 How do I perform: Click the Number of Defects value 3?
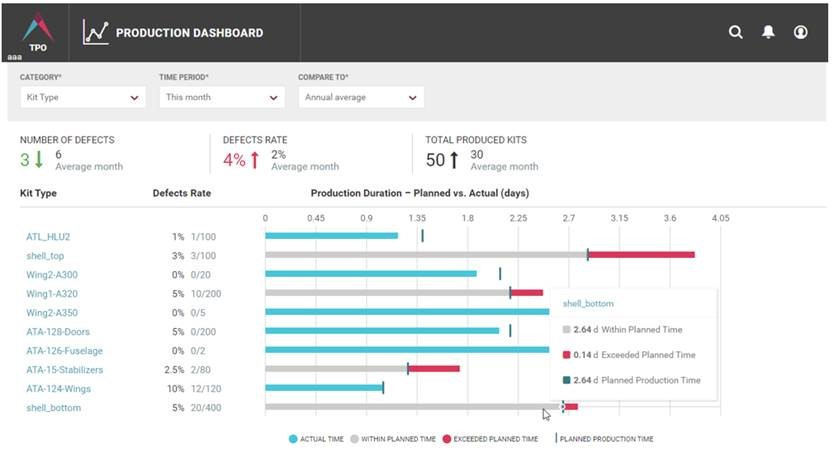point(24,160)
